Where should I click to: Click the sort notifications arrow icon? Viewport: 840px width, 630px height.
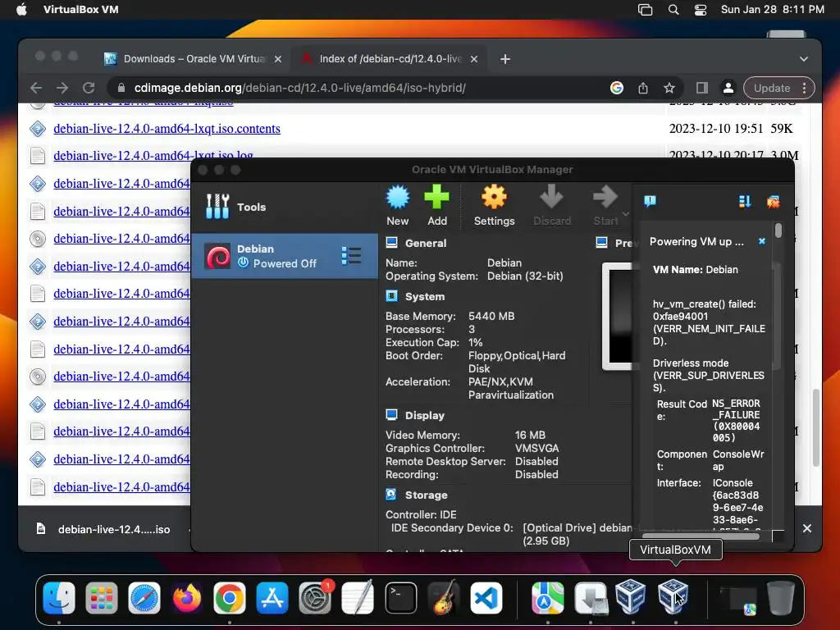pos(745,202)
